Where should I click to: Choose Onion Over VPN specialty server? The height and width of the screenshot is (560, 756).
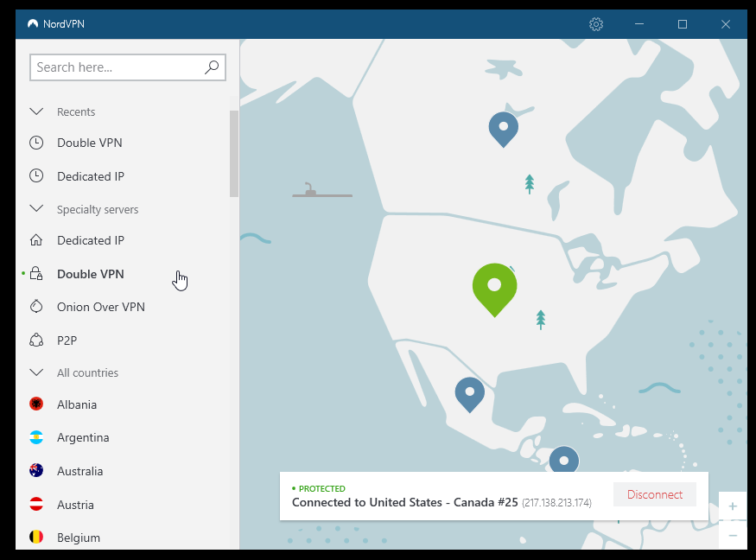click(101, 307)
